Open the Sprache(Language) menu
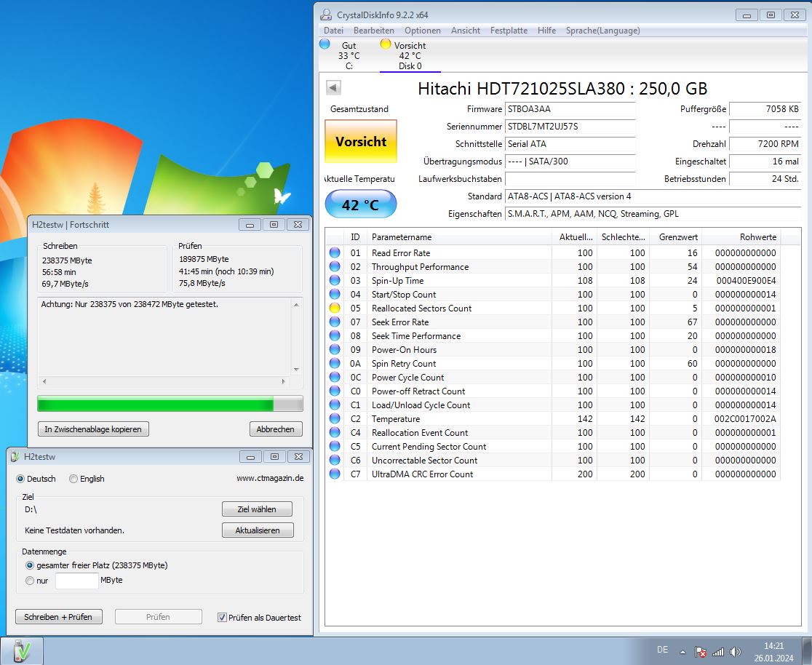Image resolution: width=812 pixels, height=665 pixels. pos(602,31)
